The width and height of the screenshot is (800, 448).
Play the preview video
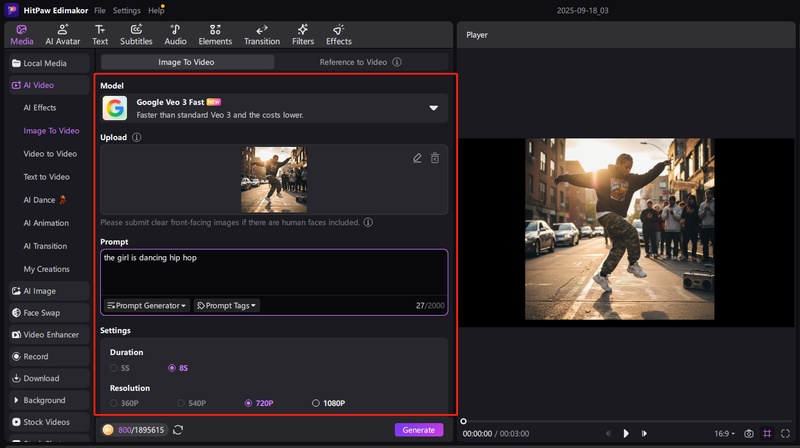[x=626, y=433]
